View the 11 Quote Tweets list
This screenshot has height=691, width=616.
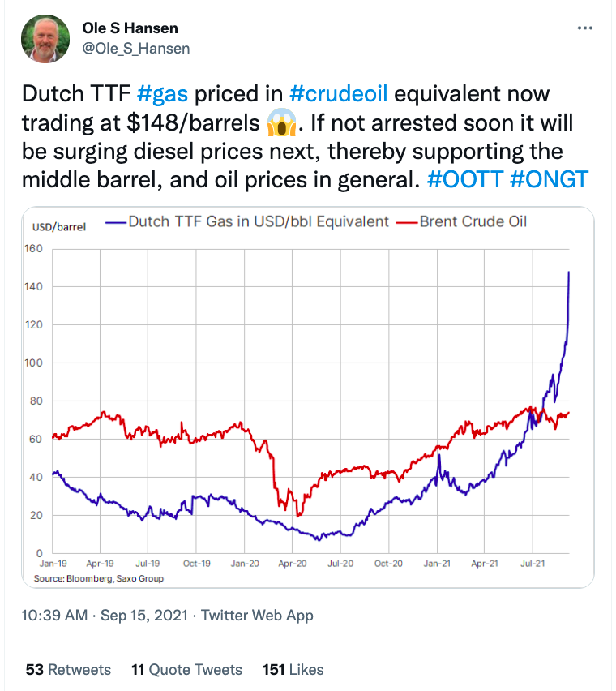186,669
